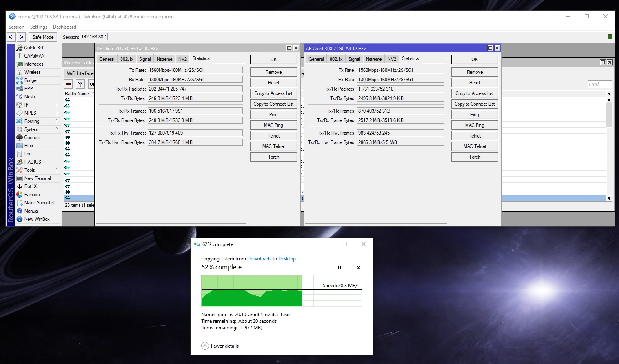The height and width of the screenshot is (364, 619).
Task: Click MAC Ping in the 5C:80 AP Client
Action: [x=273, y=125]
